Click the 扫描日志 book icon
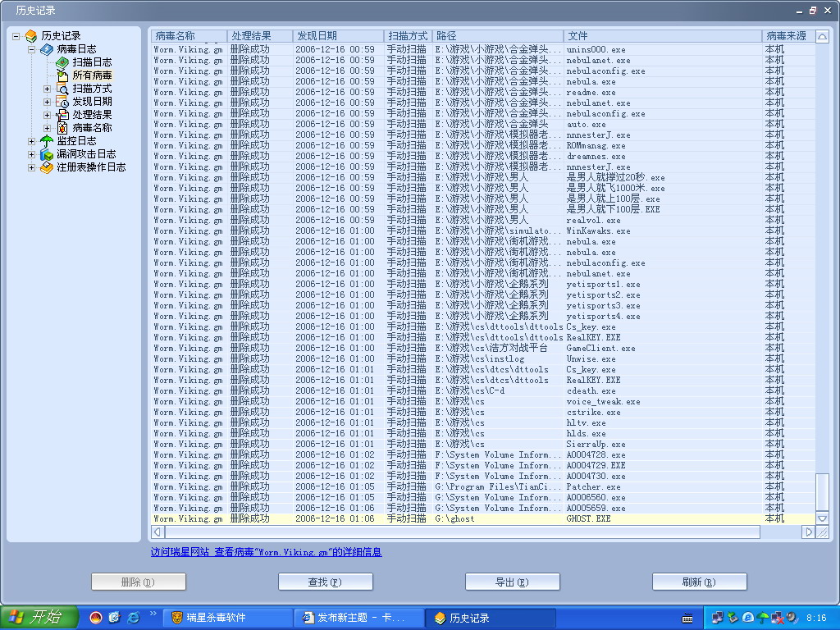 tap(62, 62)
